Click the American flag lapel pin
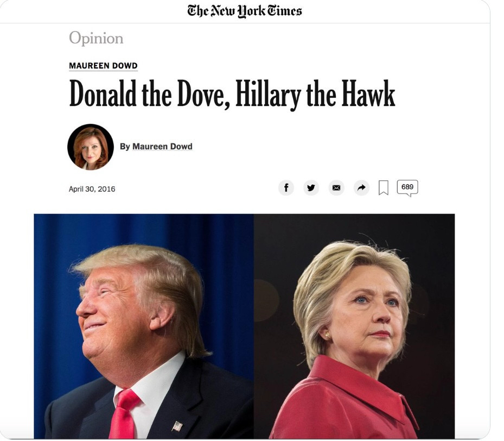Image resolution: width=504 pixels, height=441 pixels. (177, 426)
